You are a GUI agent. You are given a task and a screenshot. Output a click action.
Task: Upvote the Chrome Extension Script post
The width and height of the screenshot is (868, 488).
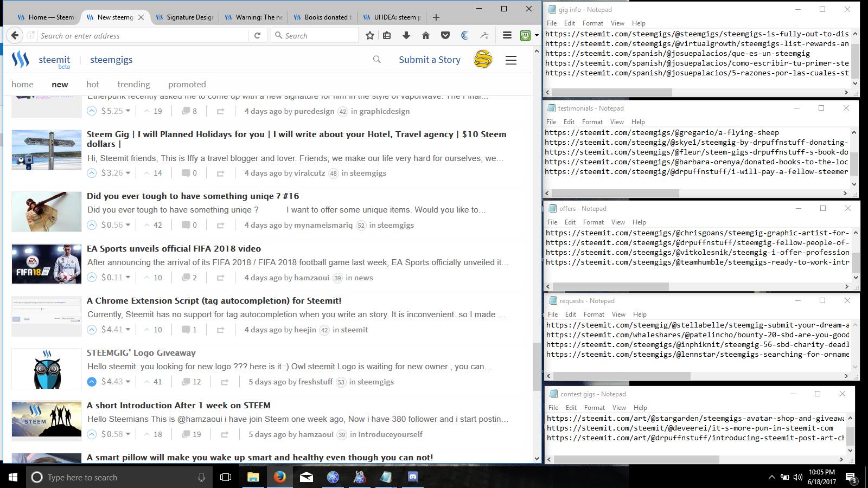[x=92, y=330]
